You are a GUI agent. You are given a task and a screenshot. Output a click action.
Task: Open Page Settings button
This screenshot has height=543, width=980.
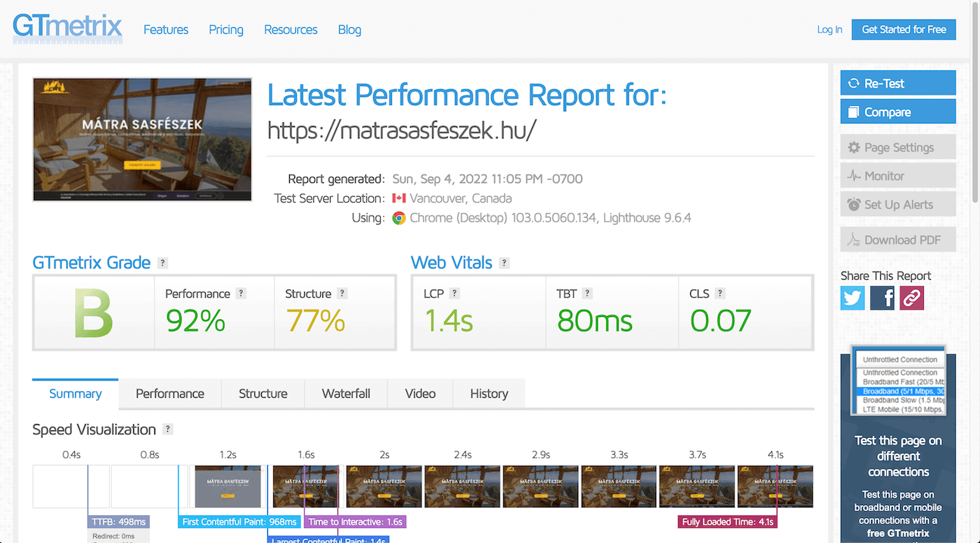898,147
